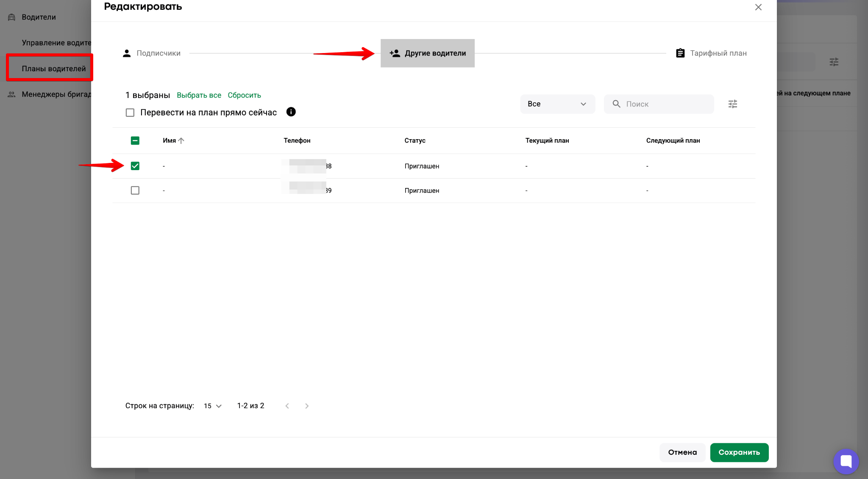Open Менеджеры бригад sidebar item

[56, 94]
